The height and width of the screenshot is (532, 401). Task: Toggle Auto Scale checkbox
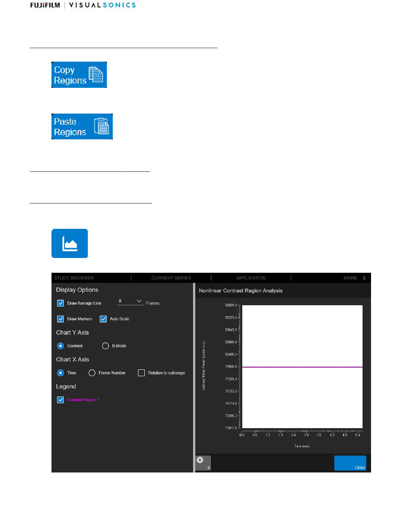[x=103, y=319]
